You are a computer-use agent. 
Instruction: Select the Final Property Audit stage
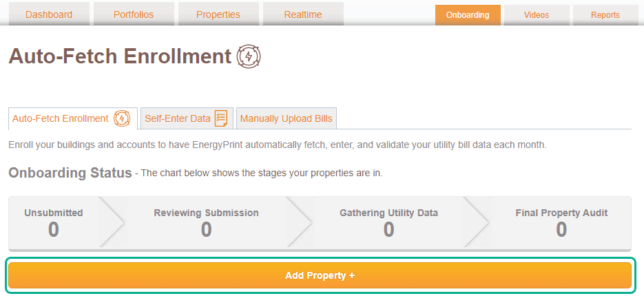(x=561, y=224)
